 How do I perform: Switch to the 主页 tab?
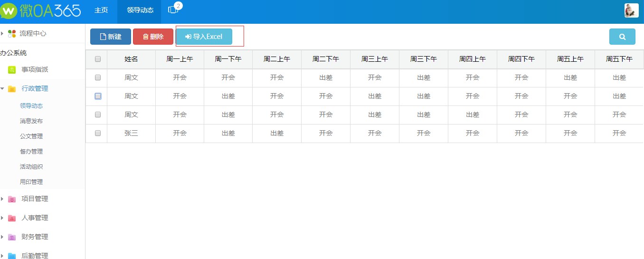101,10
